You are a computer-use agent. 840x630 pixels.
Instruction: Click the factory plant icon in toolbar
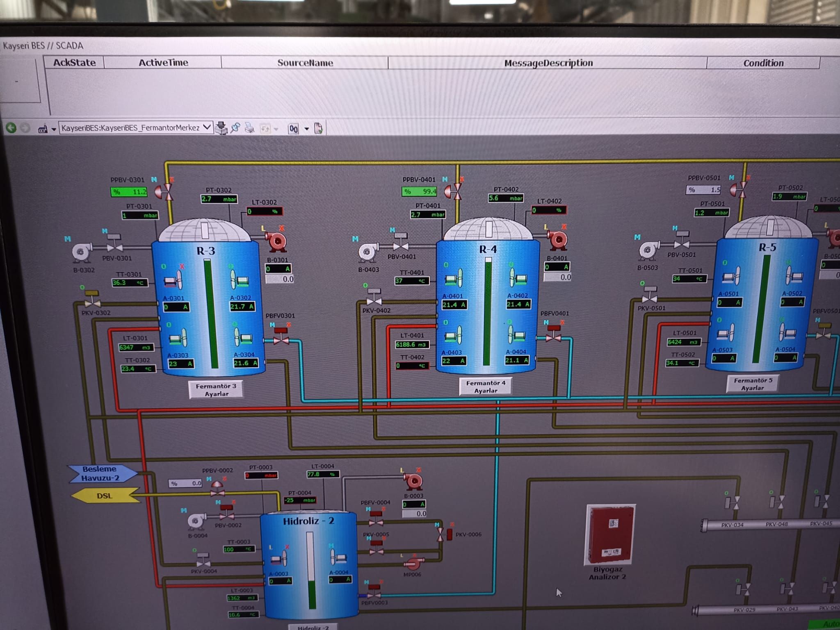click(43, 129)
